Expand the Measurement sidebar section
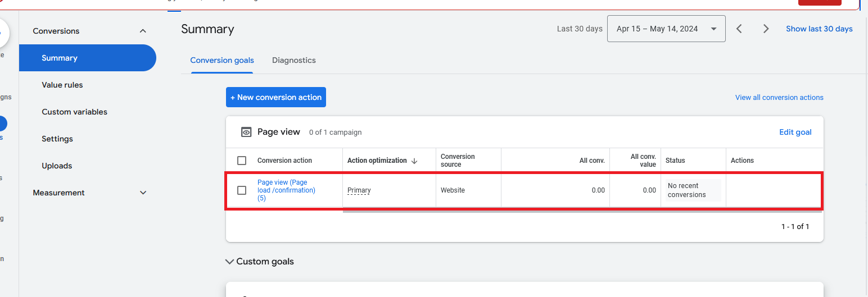Screen dimensions: 868x297 click(143, 193)
